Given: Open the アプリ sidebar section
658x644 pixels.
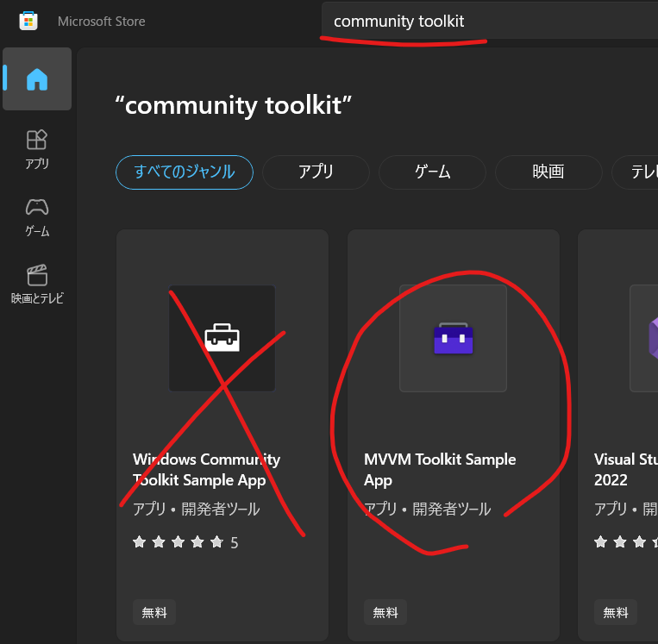Looking at the screenshot, I should [37, 149].
